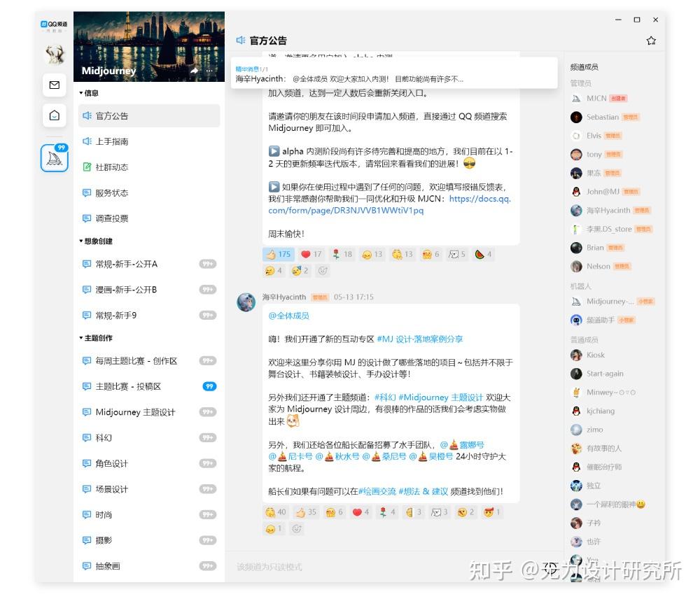Open 每周主题比赛 - 创作区 channel
This screenshot has height=599, width=700.
tap(149, 360)
